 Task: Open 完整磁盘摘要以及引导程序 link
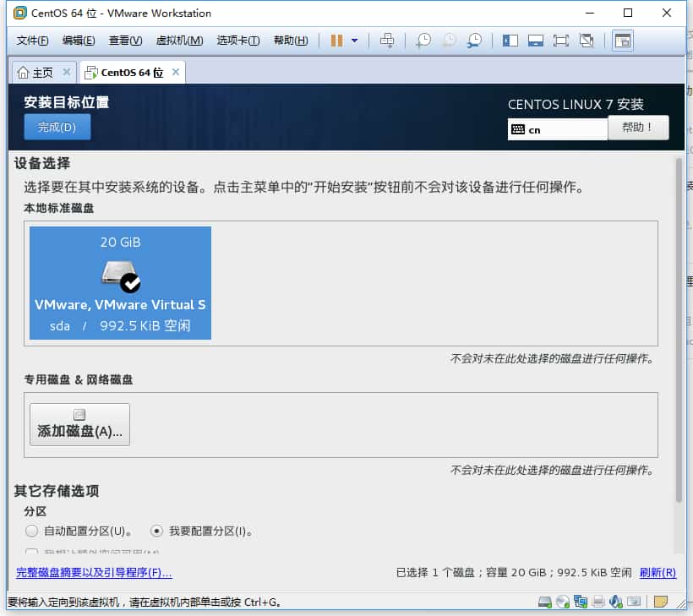tap(94, 573)
